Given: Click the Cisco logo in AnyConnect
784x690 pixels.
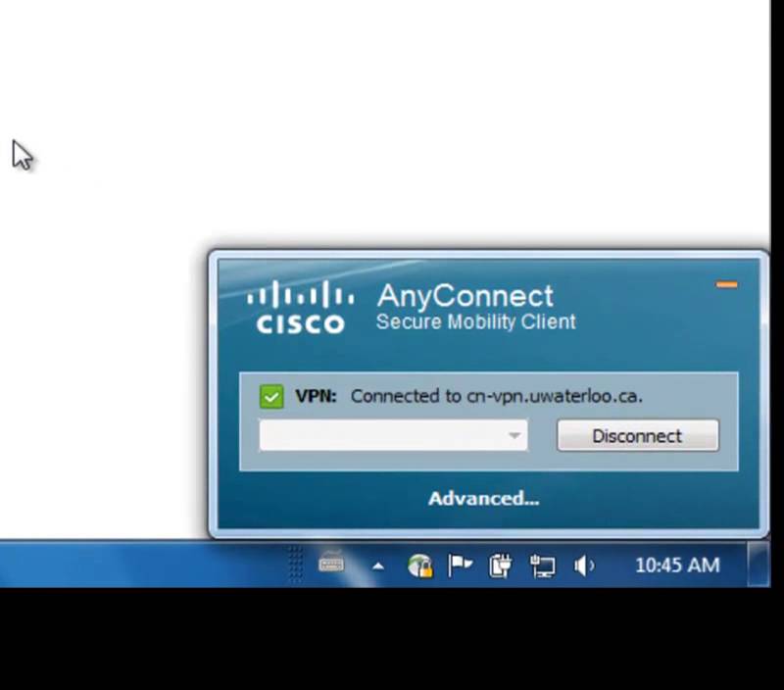Looking at the screenshot, I should [301, 307].
